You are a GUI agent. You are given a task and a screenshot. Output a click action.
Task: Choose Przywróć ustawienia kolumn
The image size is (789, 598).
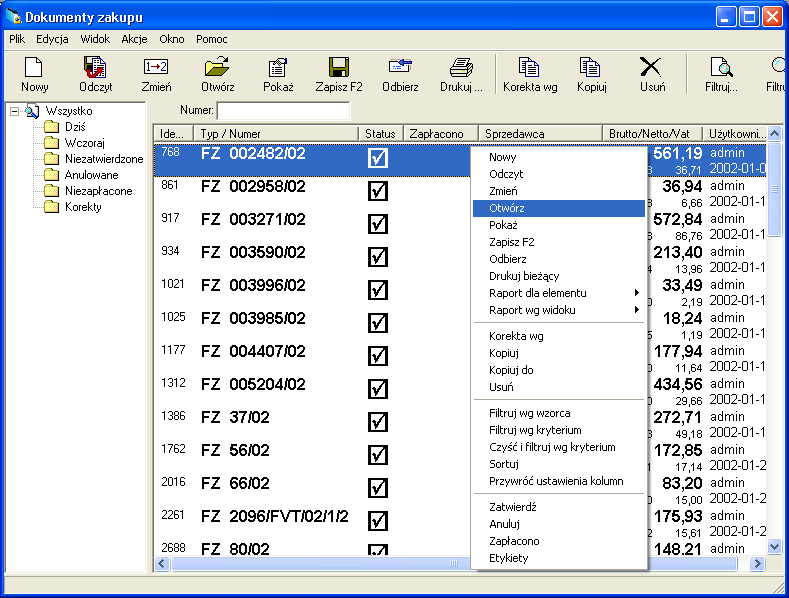(559, 481)
